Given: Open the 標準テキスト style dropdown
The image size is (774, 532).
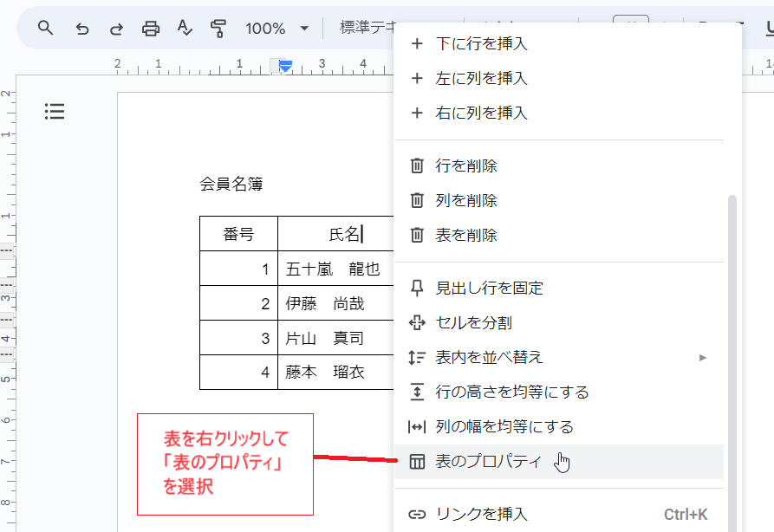Looking at the screenshot, I should click(367, 28).
